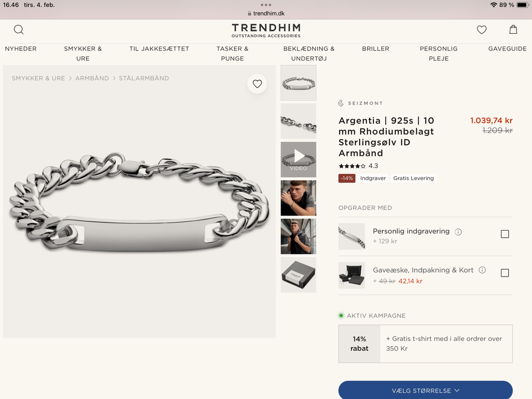The height and width of the screenshot is (399, 532).
Task: Tap the trendhim.dk address bar
Action: (x=266, y=13)
